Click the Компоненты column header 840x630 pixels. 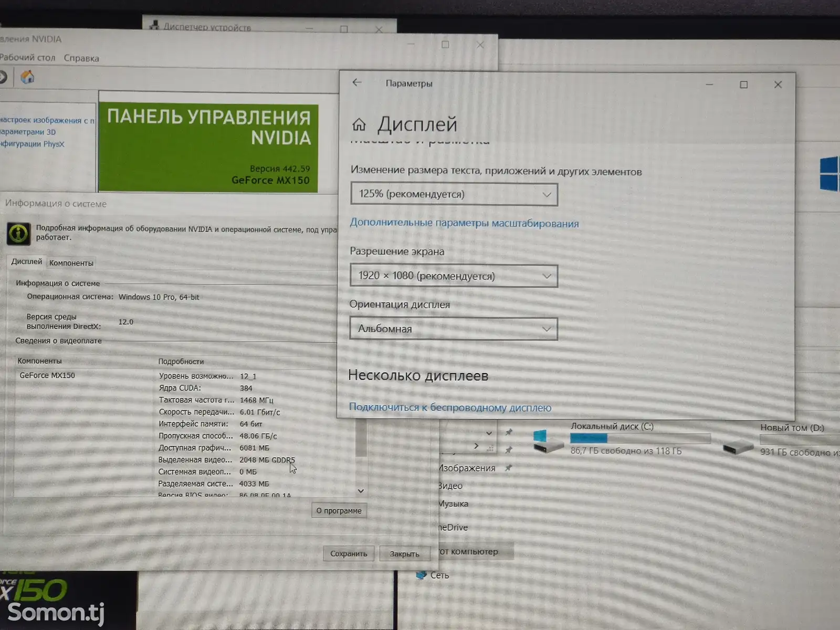click(x=39, y=361)
